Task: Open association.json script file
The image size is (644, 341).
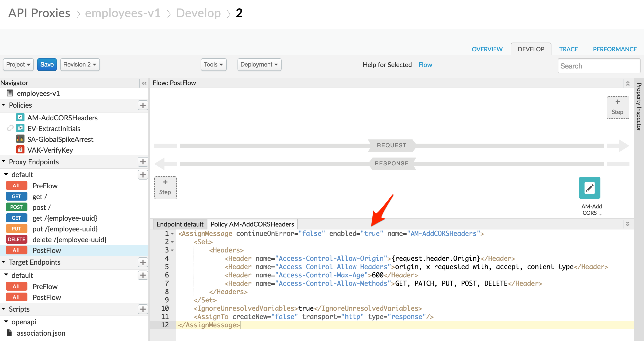Action: (x=41, y=333)
